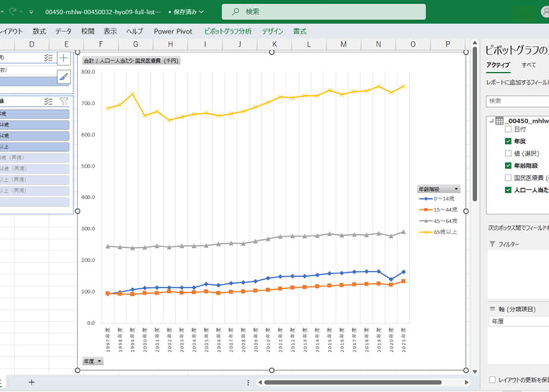
Task: Open the 書式 ribbon tab
Action: (x=299, y=31)
